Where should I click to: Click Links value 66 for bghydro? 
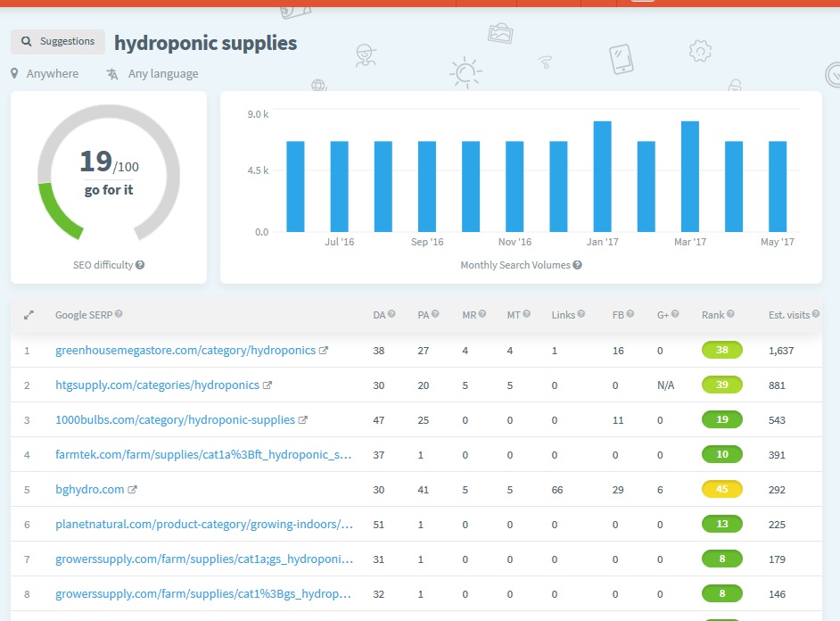pos(557,490)
